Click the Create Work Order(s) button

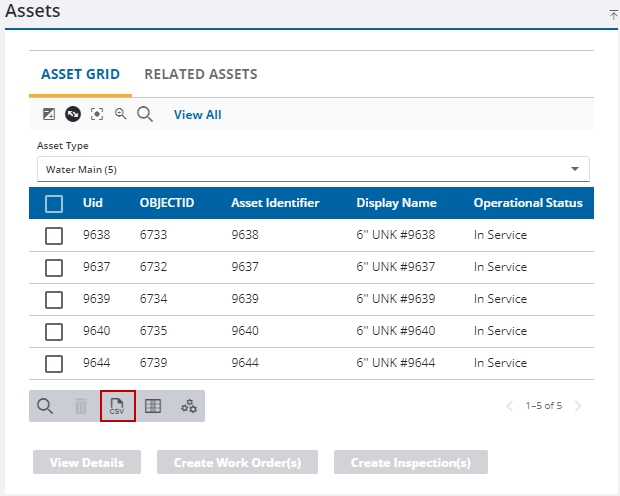click(245, 463)
